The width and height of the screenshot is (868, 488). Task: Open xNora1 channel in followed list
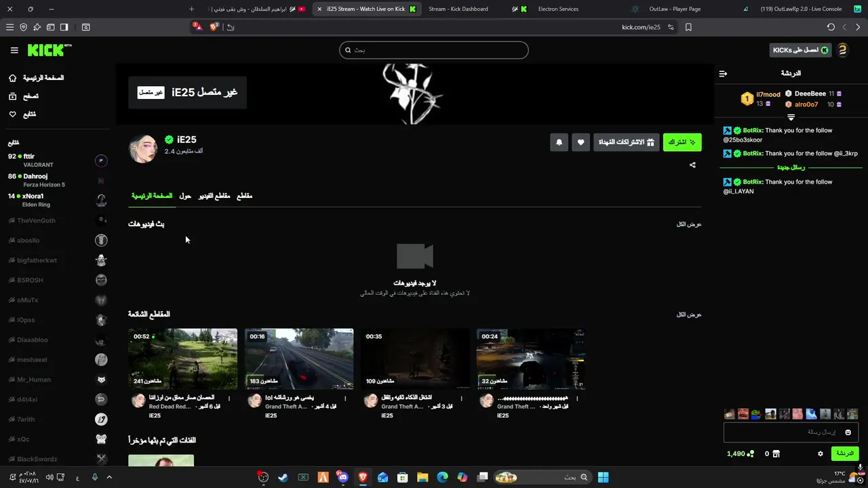tap(58, 200)
